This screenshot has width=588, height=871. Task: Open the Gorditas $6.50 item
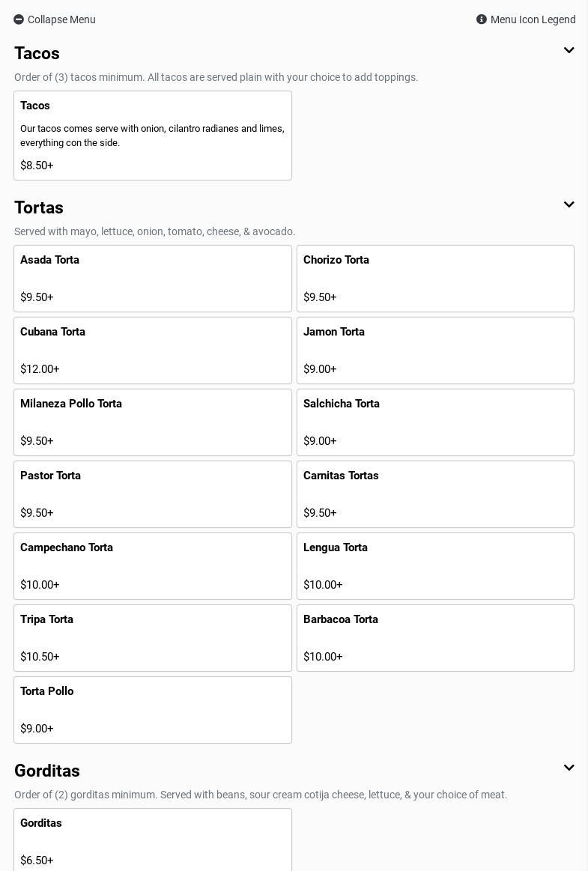(153, 840)
